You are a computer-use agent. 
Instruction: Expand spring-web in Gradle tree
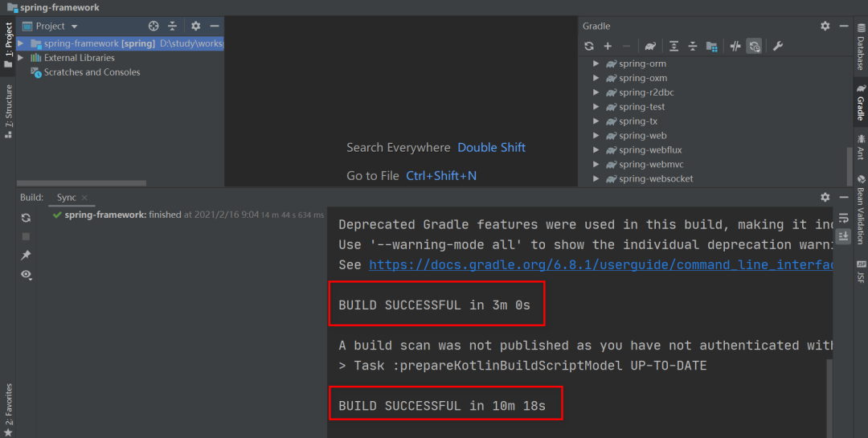tap(596, 136)
